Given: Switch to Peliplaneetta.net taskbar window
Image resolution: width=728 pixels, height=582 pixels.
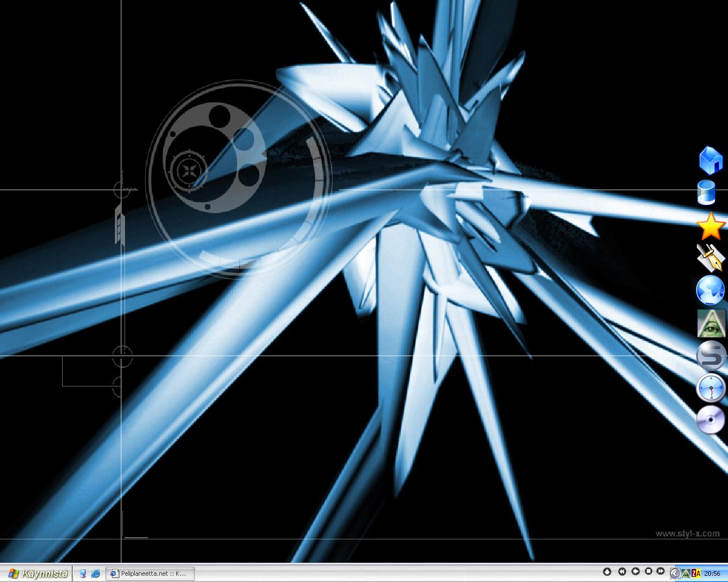Looking at the screenshot, I should coord(151,573).
